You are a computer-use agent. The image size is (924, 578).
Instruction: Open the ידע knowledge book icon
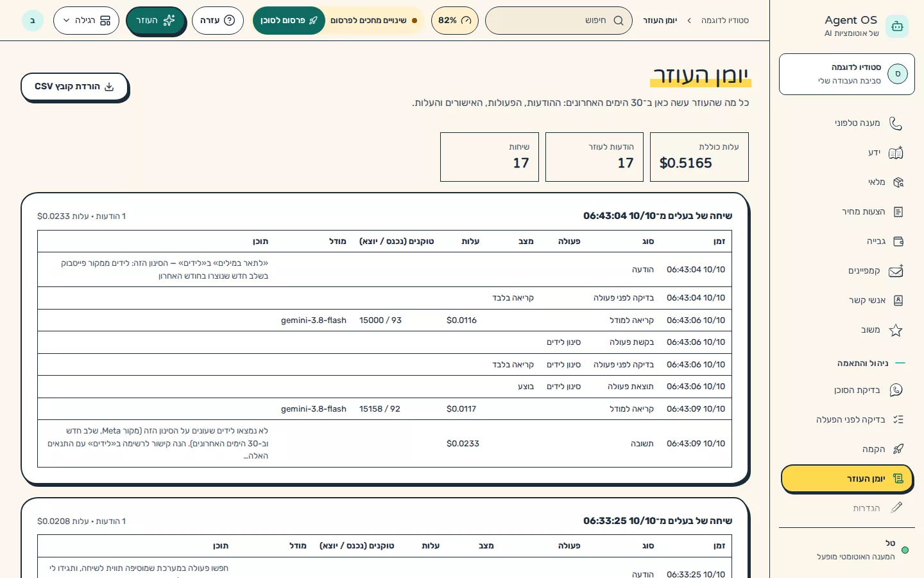[x=896, y=153]
